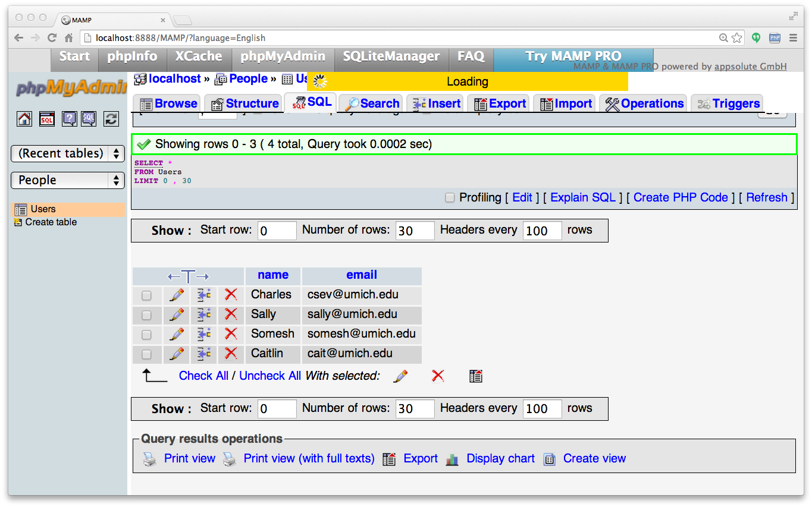
Task: Go to browser home icon
Action: point(69,37)
